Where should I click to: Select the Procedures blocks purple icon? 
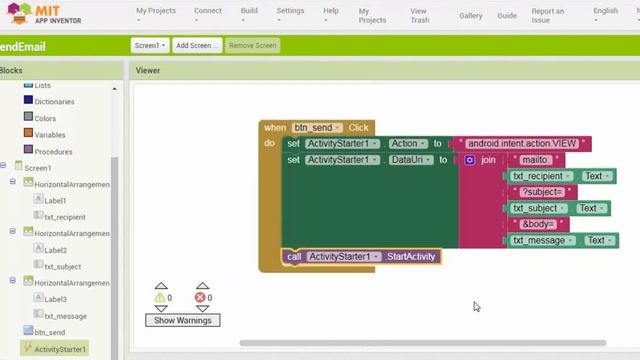pyautogui.click(x=28, y=150)
